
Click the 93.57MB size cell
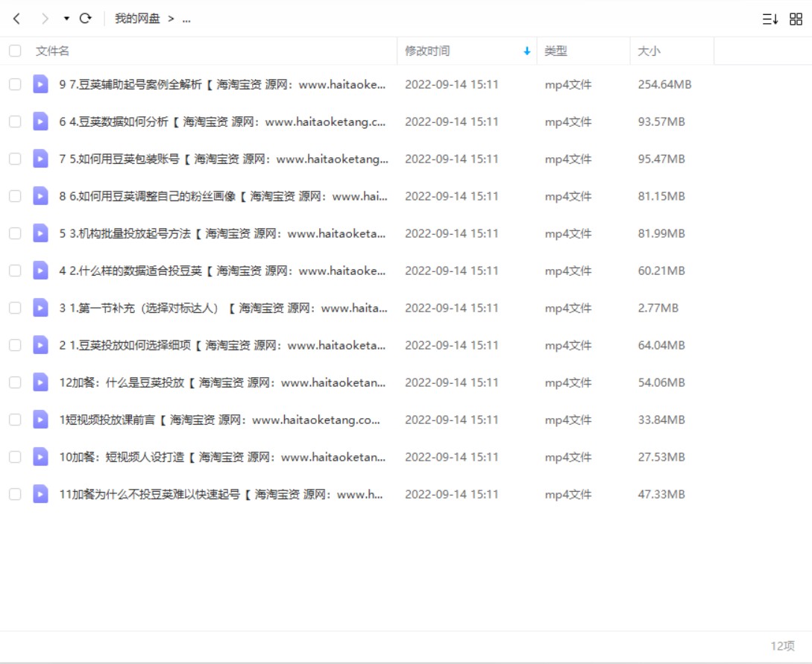[661, 121]
